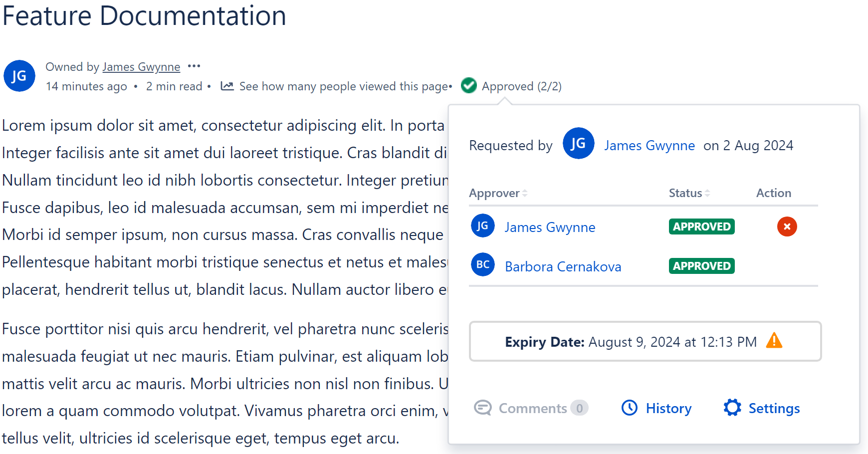Image resolution: width=868 pixels, height=454 pixels.
Task: Click the Comments speech bubble icon
Action: 482,408
